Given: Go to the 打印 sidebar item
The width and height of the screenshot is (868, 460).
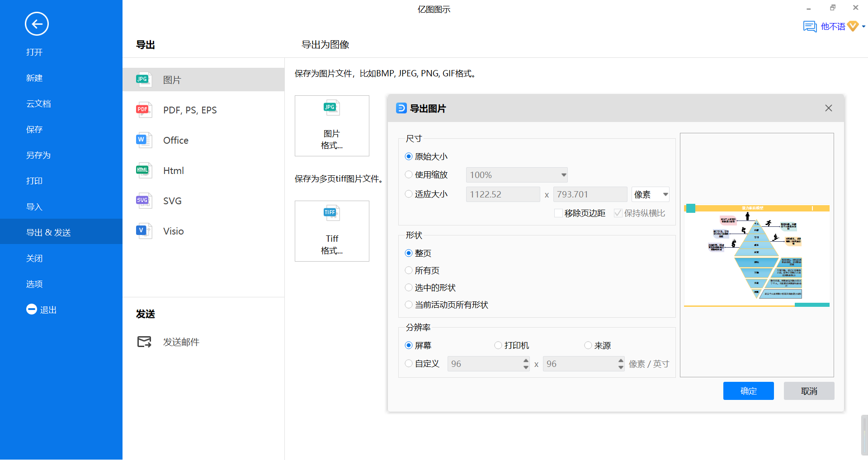Looking at the screenshot, I should [x=34, y=181].
